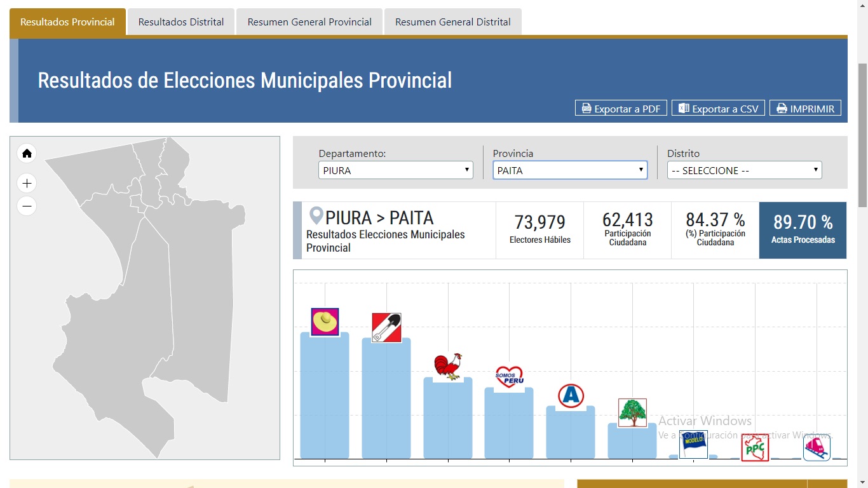Select the Resumen General Distrital tab
Viewport: 868px width, 488px height.
[452, 22]
